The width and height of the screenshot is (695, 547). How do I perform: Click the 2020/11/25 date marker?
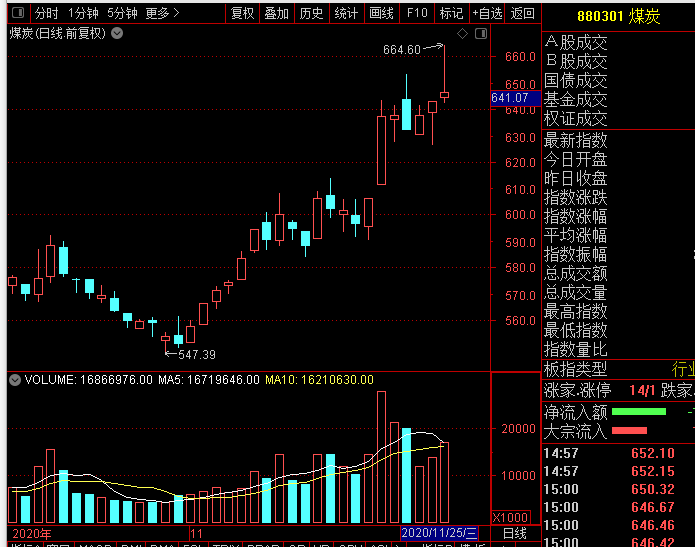(439, 534)
